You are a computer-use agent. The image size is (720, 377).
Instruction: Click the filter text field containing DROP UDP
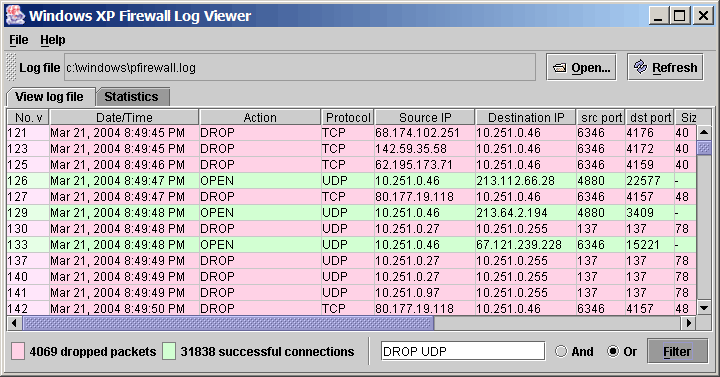tap(463, 351)
